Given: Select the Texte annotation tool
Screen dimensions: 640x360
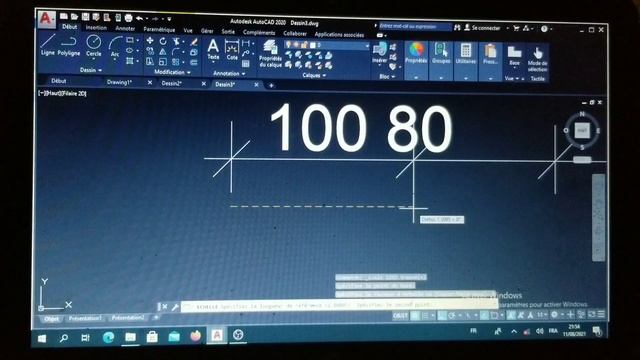Looking at the screenshot, I should coord(213,49).
